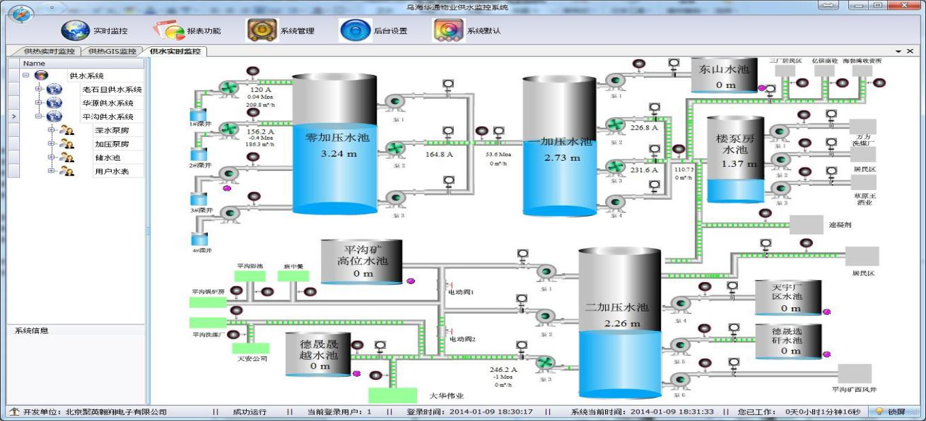
Task: Click the 后台设置 blue disc icon
Action: (x=354, y=30)
